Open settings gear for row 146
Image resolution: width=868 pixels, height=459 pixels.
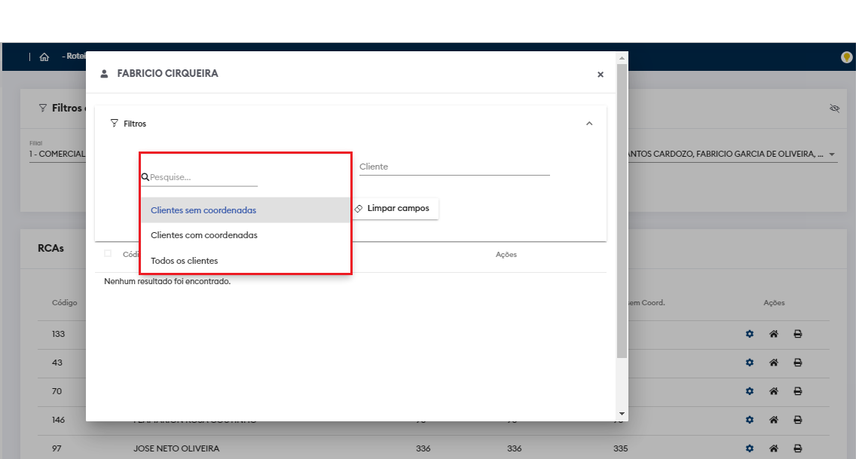pos(750,420)
